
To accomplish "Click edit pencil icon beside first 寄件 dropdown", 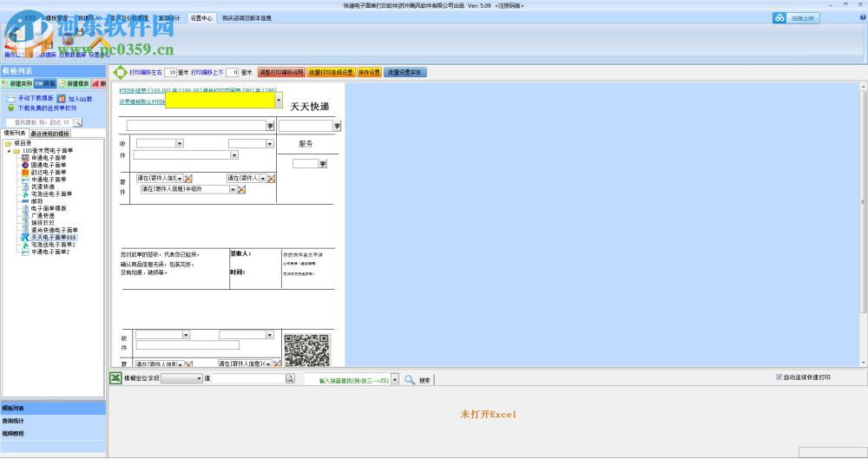I will point(188,178).
